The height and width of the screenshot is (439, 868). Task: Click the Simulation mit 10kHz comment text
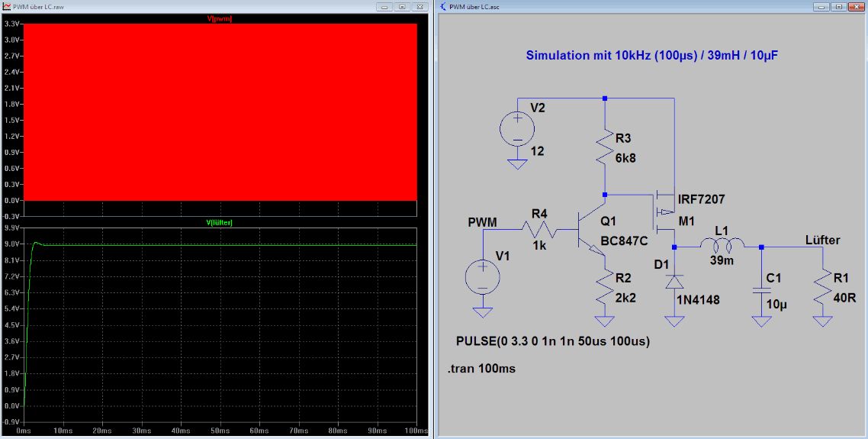pyautogui.click(x=652, y=56)
